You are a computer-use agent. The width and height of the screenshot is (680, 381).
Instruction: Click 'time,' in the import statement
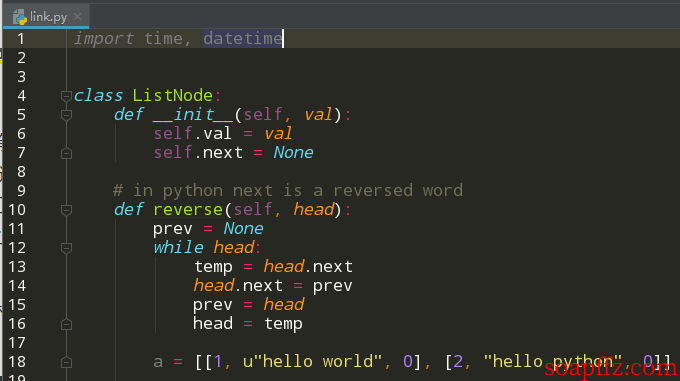tap(167, 39)
